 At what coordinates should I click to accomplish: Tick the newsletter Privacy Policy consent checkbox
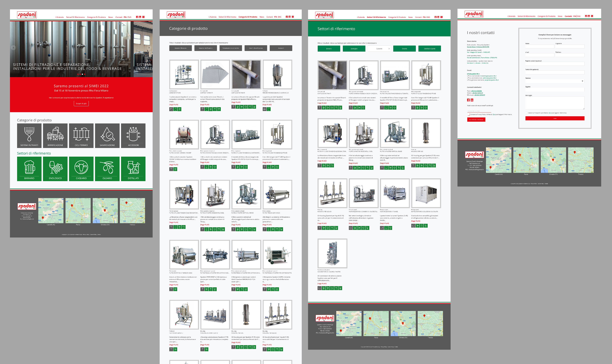(469, 114)
